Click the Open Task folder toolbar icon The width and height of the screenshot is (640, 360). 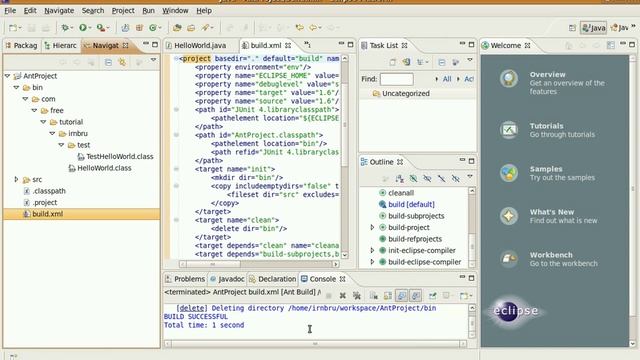[191, 28]
